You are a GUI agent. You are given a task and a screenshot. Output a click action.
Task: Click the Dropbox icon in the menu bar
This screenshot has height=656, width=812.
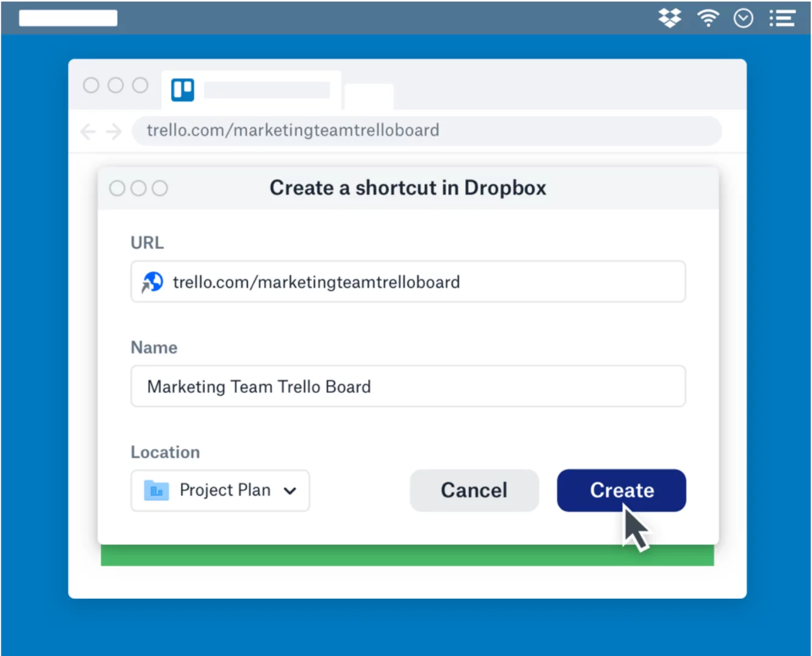670,18
